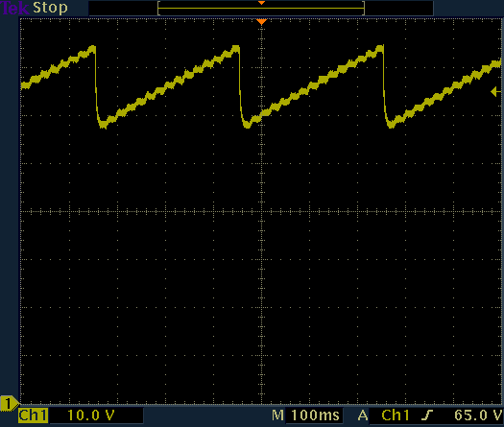504x427 pixels.
Task: Click the rising edge trigger slope icon
Action: 427,415
